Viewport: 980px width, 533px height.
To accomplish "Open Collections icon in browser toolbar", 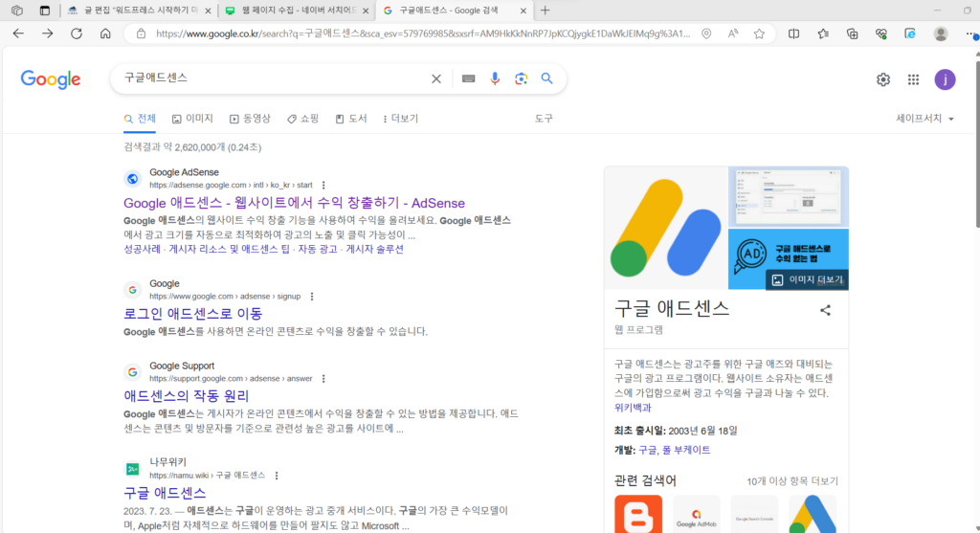I will [x=853, y=33].
